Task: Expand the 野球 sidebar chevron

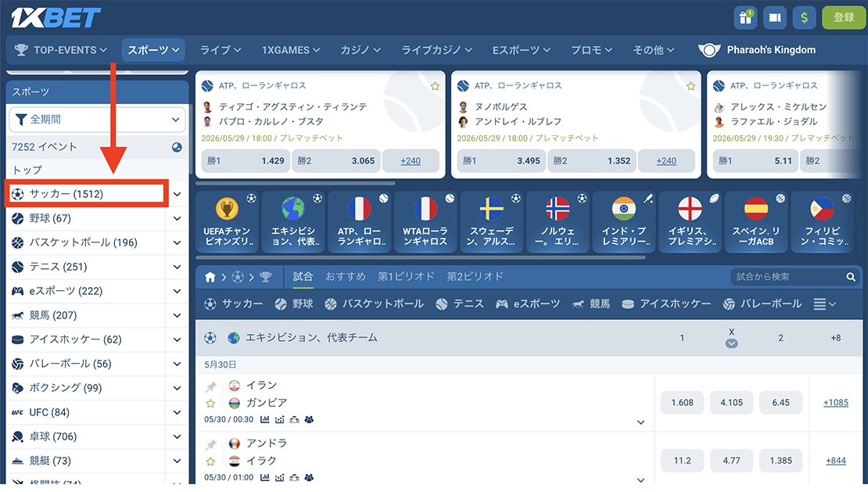Action: click(178, 218)
